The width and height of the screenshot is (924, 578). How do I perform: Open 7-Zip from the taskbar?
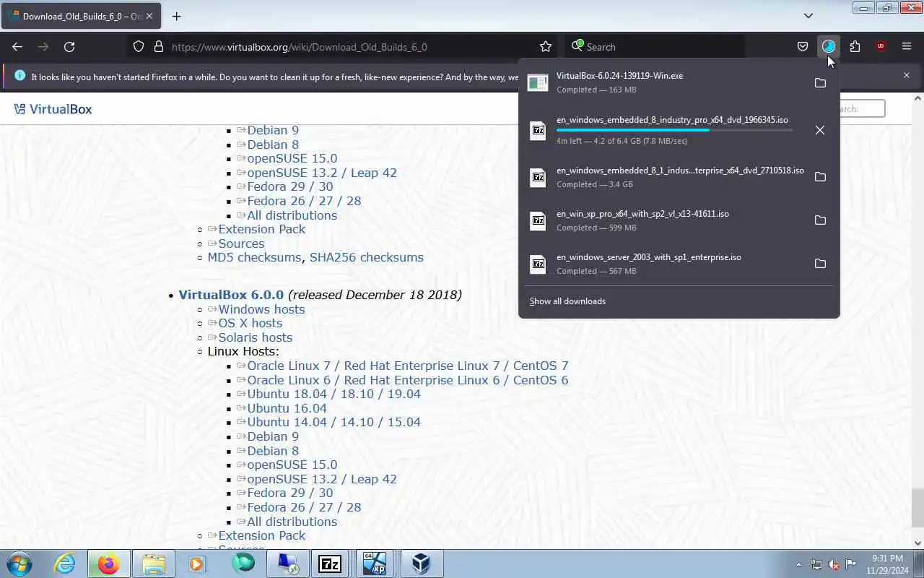(330, 564)
